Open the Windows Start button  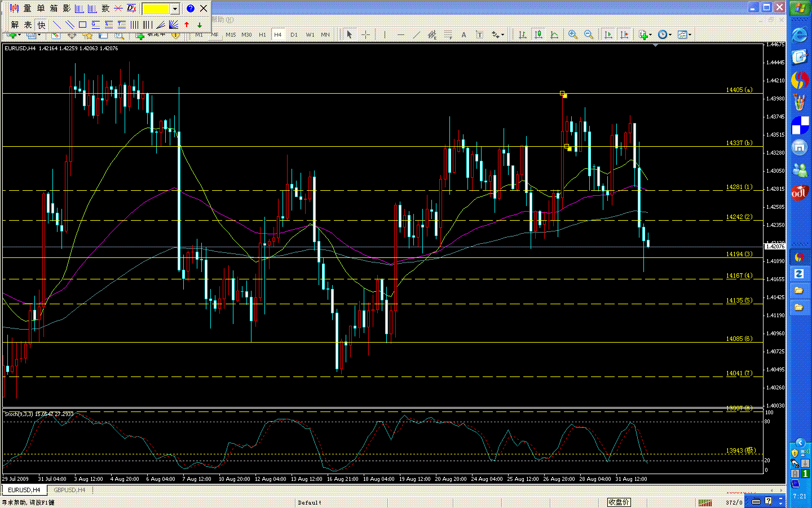pos(799,8)
